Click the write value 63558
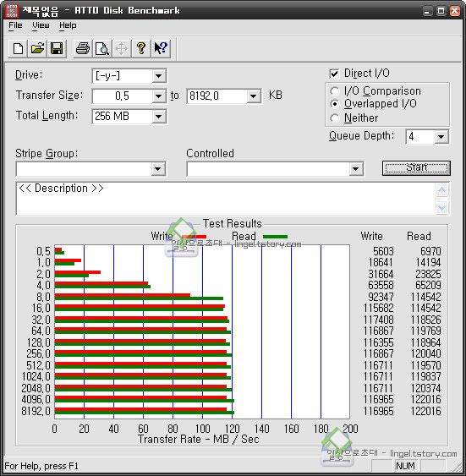466x476 pixels. pos(381,285)
